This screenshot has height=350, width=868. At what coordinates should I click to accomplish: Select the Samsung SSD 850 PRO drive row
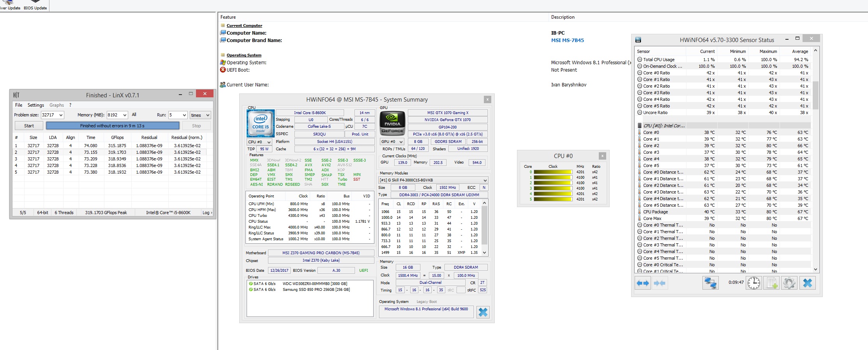point(310,290)
